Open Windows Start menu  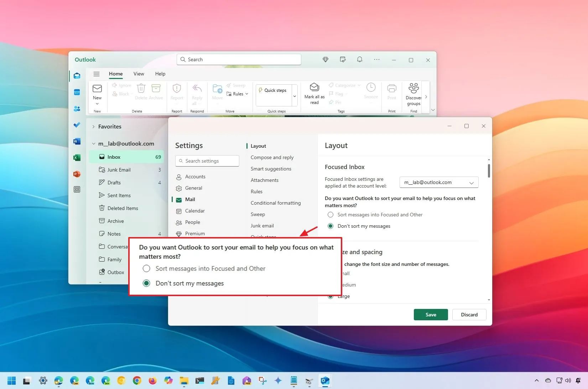pos(11,381)
